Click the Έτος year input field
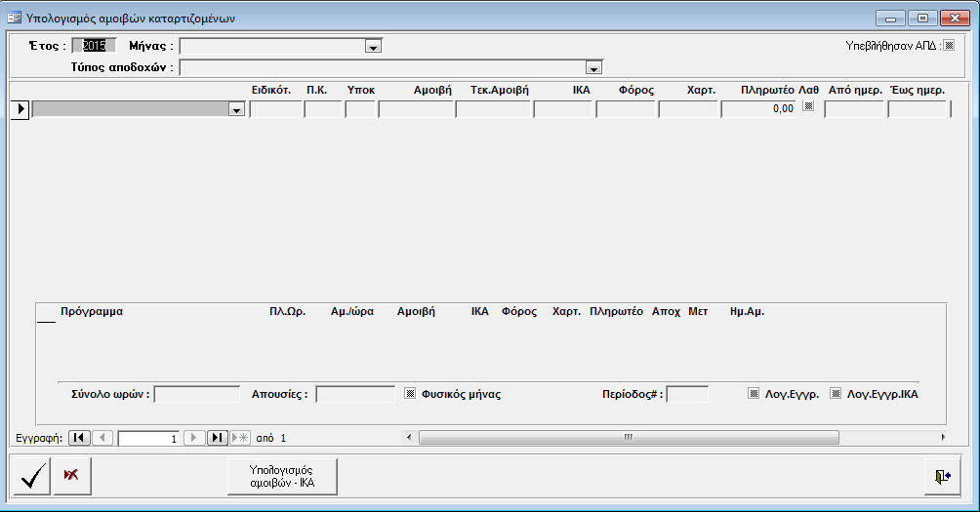Viewport: 980px width, 512px height. (x=100, y=45)
